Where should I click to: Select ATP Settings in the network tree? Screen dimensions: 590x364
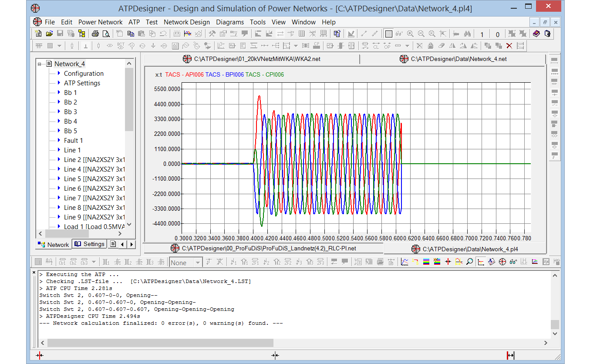tap(82, 83)
